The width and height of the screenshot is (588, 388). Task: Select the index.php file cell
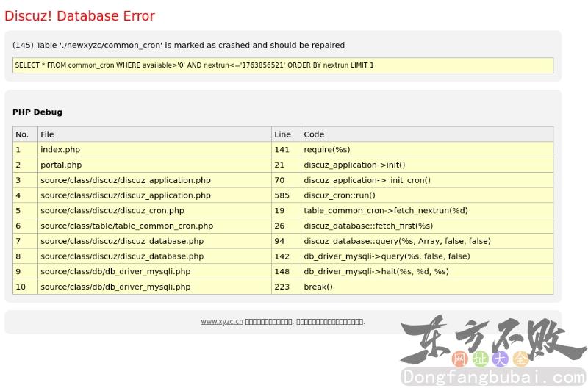pyautogui.click(x=60, y=150)
